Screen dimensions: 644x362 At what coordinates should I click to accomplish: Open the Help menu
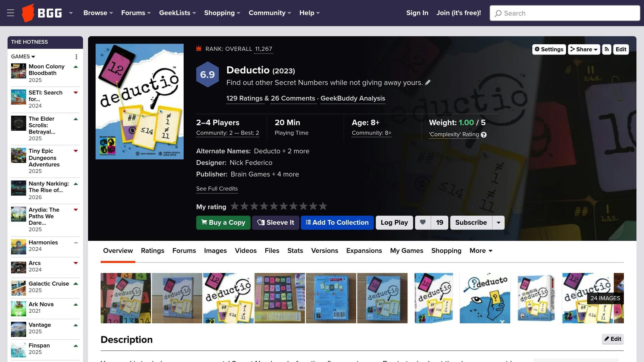[x=309, y=13]
